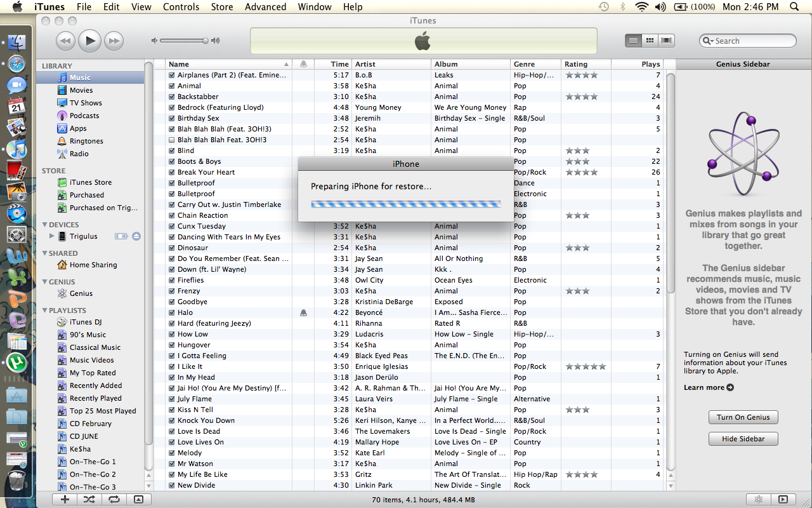Click the restore progress bar in iPhone dialog
812x508 pixels.
[x=405, y=204]
